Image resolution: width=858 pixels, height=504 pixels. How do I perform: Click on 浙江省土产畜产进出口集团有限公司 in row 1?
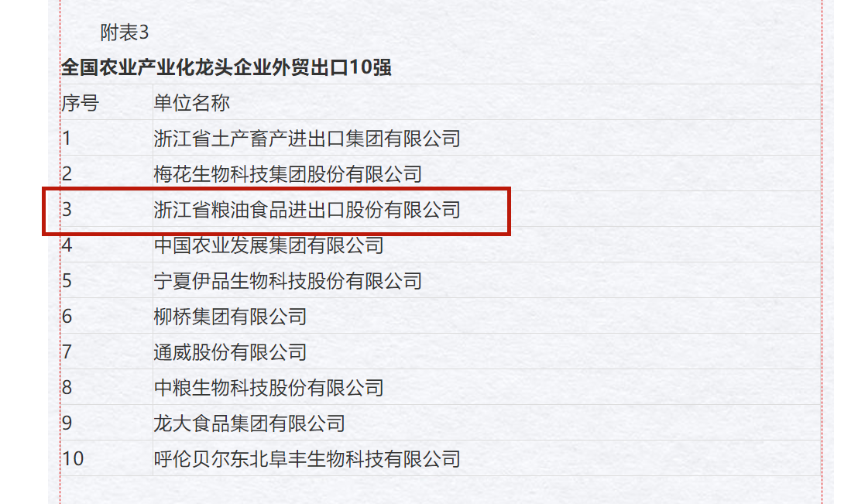pyautogui.click(x=307, y=139)
